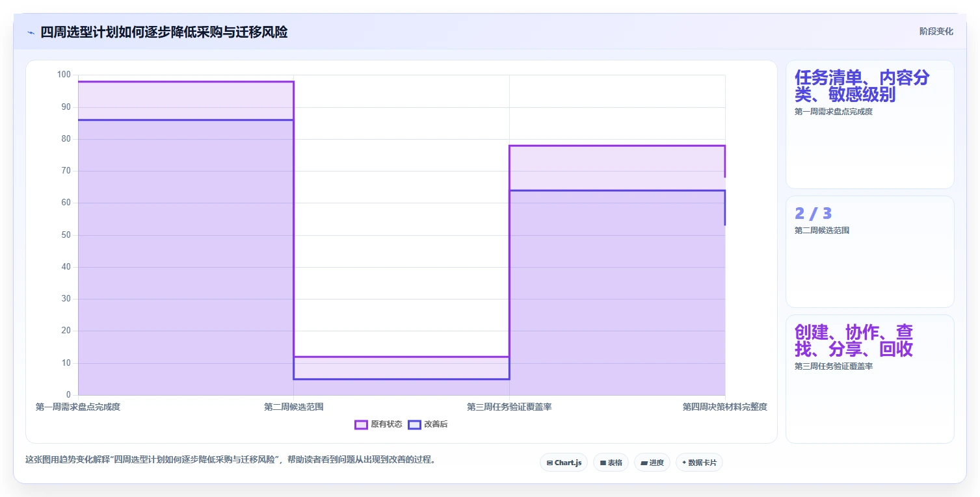Click the Chart.js tag icon
This screenshot has height=497, width=980.
pyautogui.click(x=550, y=463)
